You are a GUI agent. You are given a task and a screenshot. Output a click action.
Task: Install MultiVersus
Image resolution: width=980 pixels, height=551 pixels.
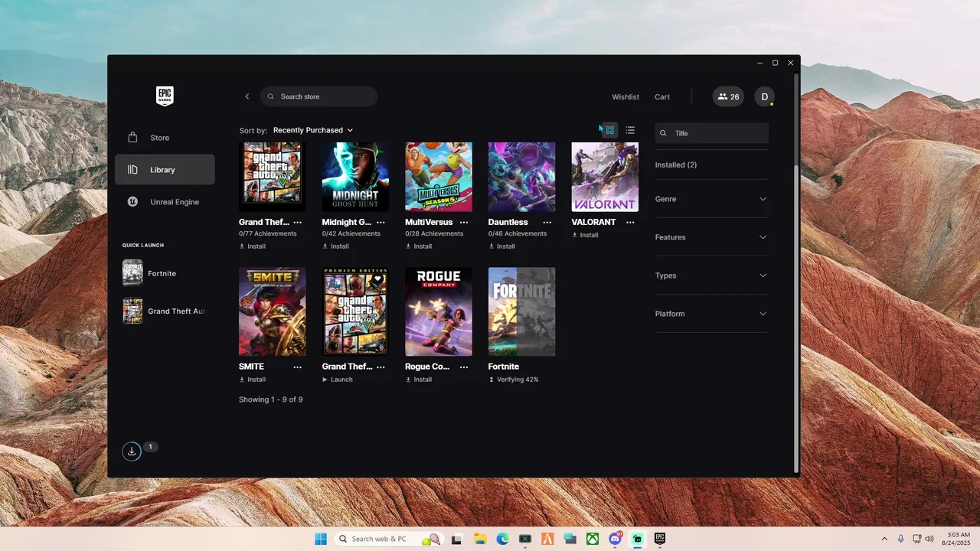pos(419,246)
